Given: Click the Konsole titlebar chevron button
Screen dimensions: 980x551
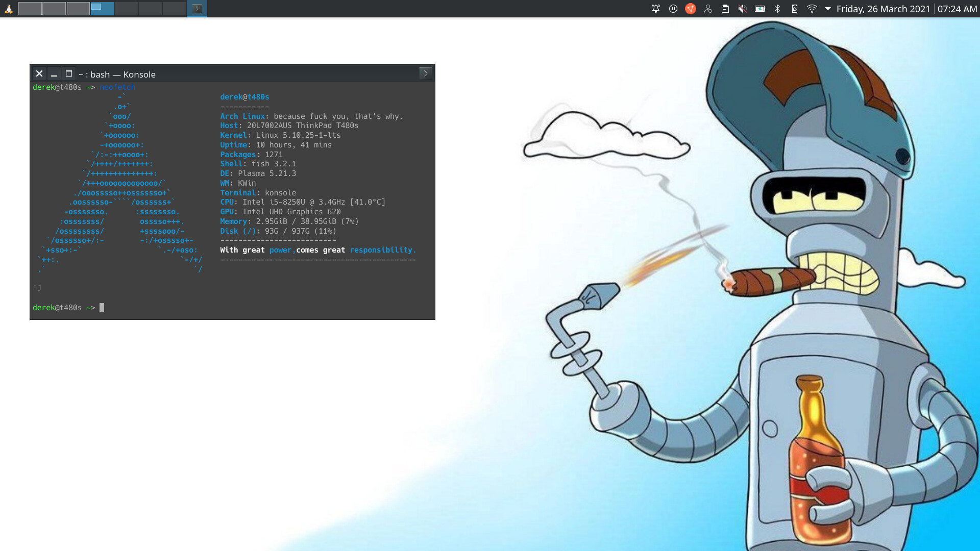Looking at the screenshot, I should click(426, 73).
